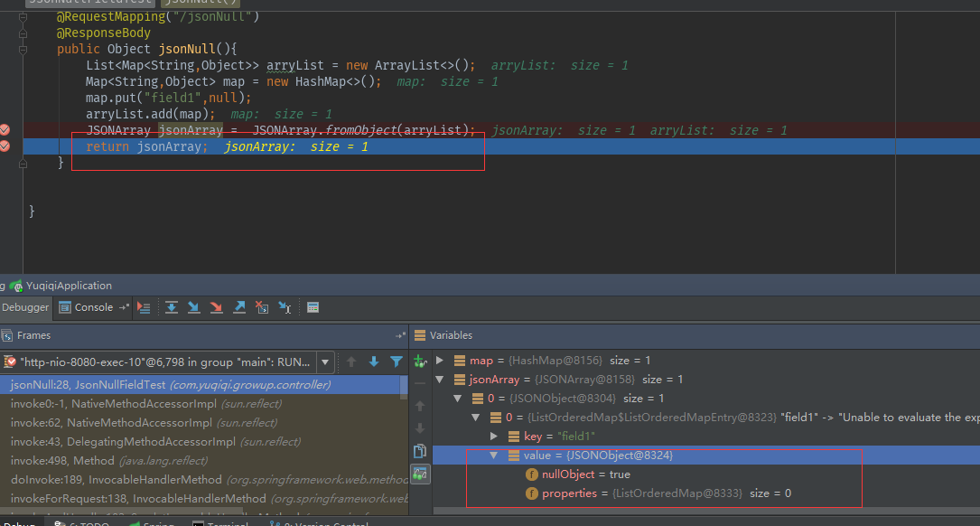Click the Frames panel title

pyautogui.click(x=33, y=336)
